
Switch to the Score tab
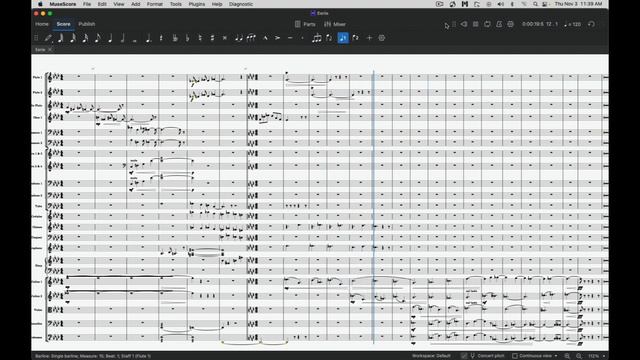63,24
